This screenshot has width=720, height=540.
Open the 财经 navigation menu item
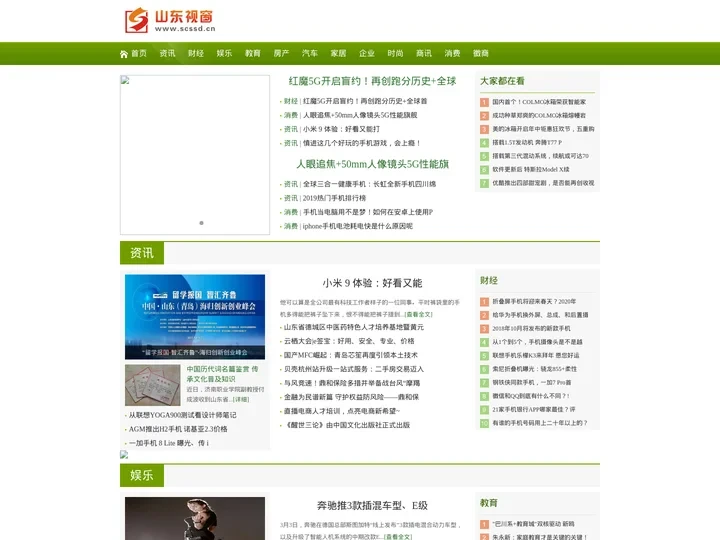pos(196,53)
